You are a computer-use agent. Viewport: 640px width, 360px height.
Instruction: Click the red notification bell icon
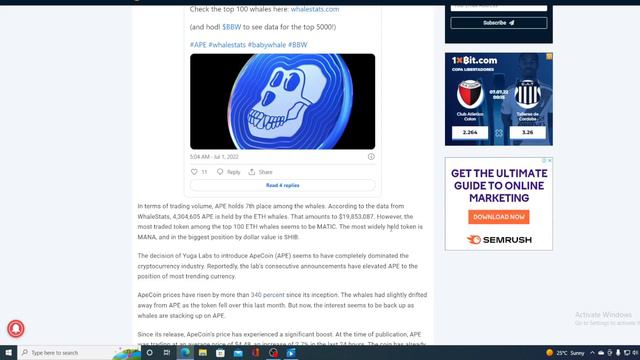pyautogui.click(x=16, y=329)
